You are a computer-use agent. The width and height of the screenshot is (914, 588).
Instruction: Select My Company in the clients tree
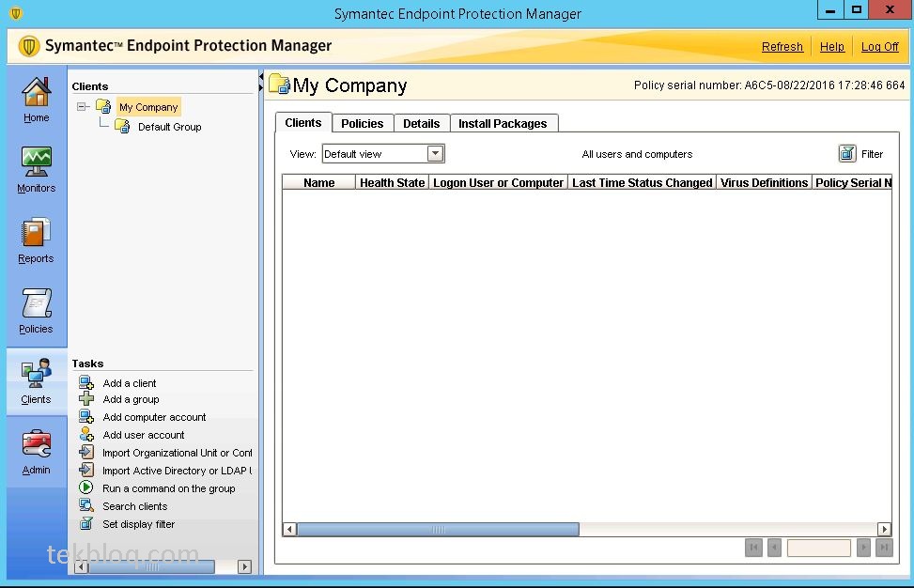tap(148, 107)
